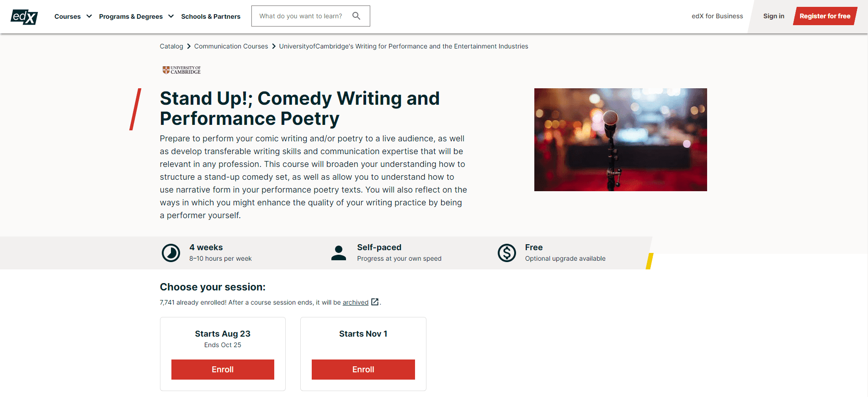Click the external link icon beside archived
This screenshot has width=868, height=397.
pyautogui.click(x=375, y=302)
